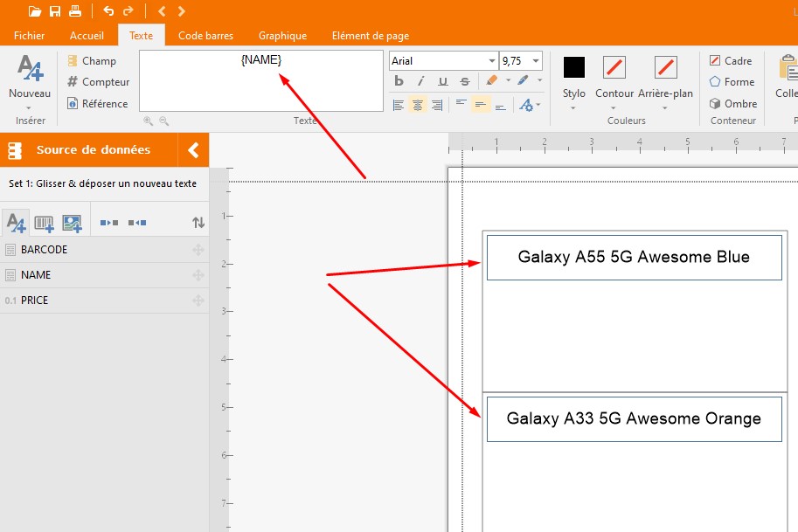
Task: Click the black Stylo color swatch
Action: 574,67
